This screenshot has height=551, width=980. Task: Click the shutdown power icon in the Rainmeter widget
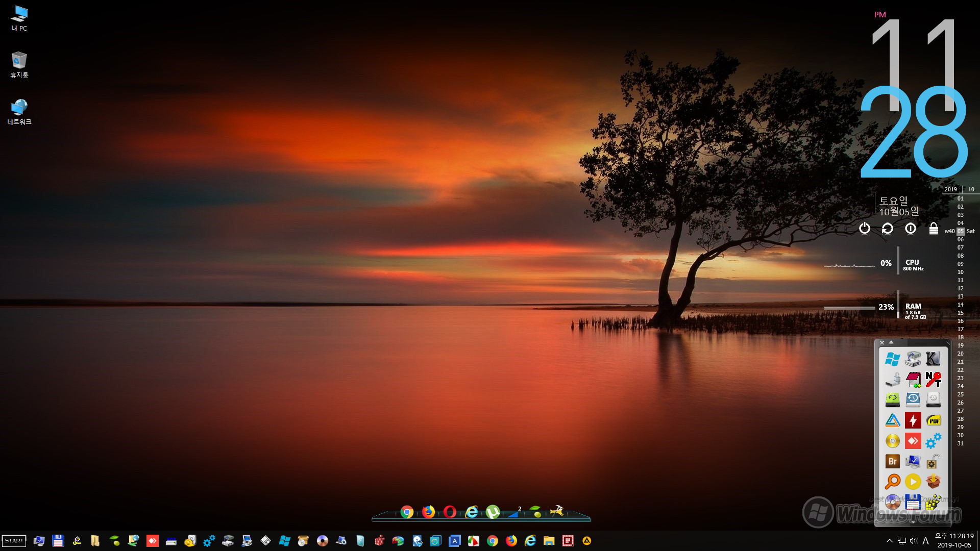tap(864, 228)
